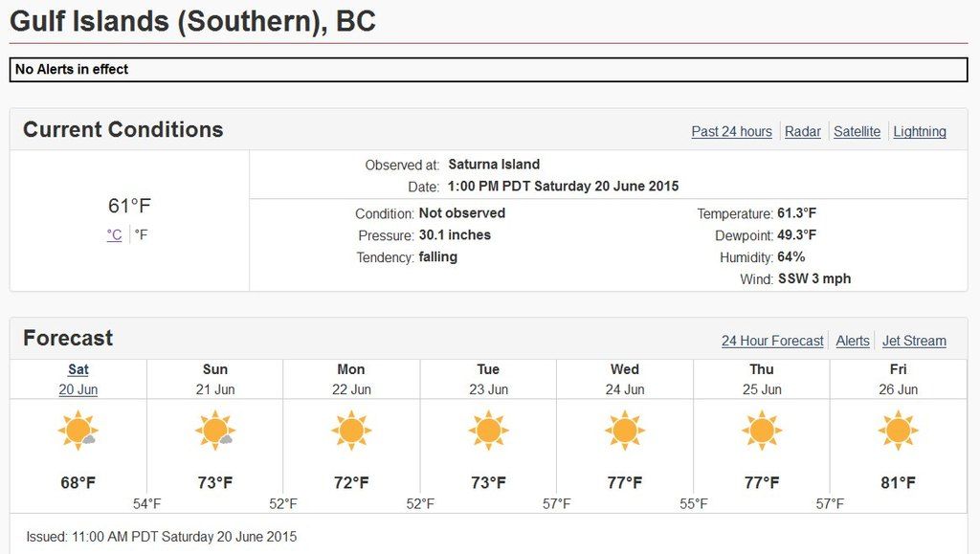Switch temperature units to Celsius
Image resolution: width=980 pixels, height=554 pixels.
[114, 234]
